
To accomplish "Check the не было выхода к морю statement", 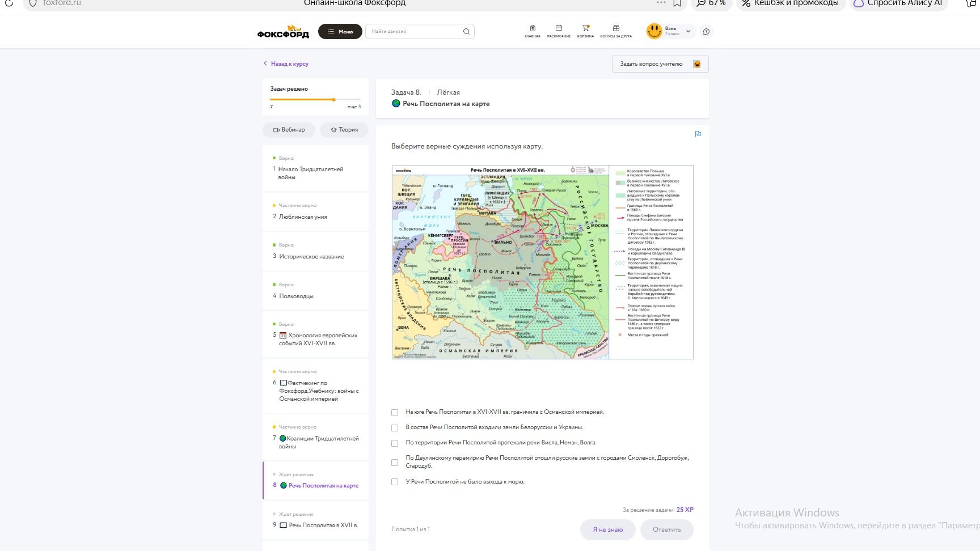I will [395, 482].
